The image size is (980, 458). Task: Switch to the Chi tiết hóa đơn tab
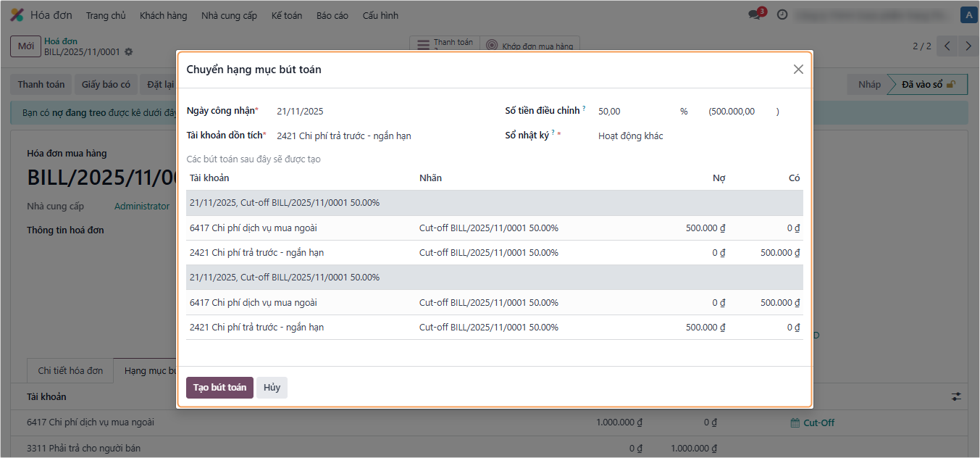70,370
